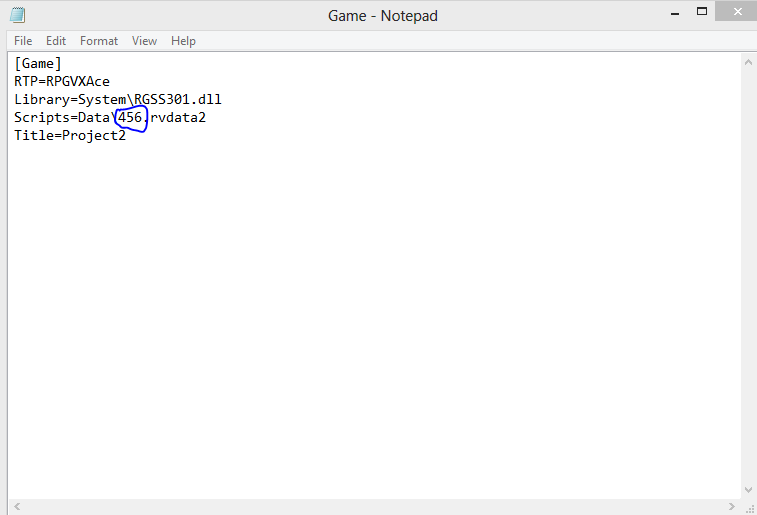Open the Help menu
Screen dimensions: 757x515
(x=183, y=41)
